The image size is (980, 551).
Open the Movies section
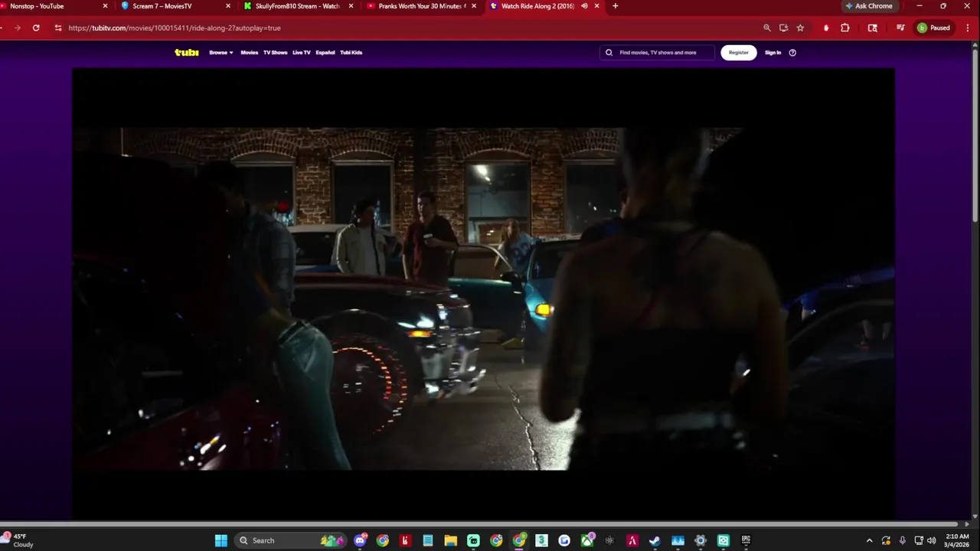[x=250, y=53]
